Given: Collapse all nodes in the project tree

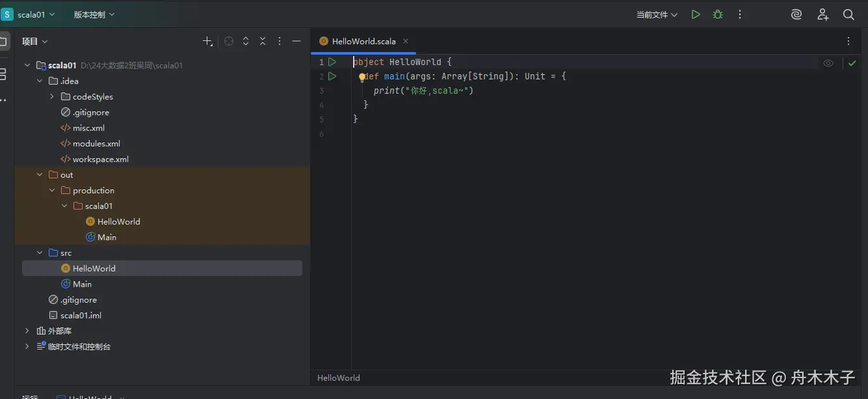Looking at the screenshot, I should pyautogui.click(x=263, y=41).
